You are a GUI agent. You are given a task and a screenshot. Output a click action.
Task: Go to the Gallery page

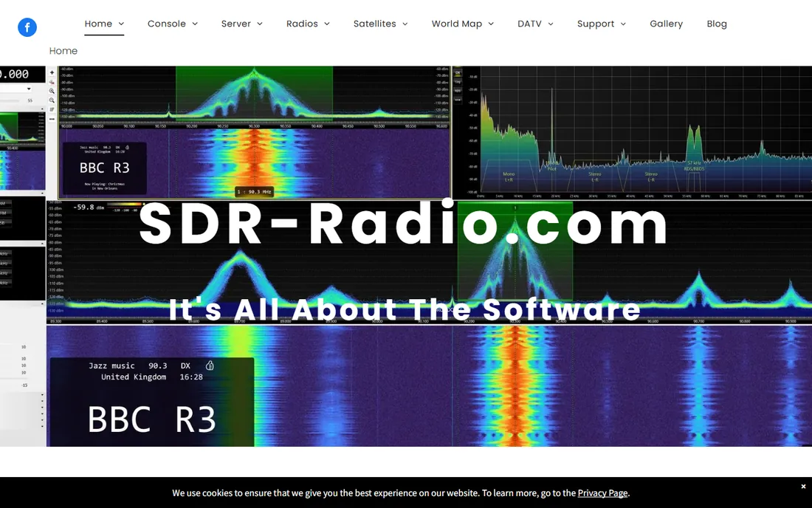[x=666, y=24]
